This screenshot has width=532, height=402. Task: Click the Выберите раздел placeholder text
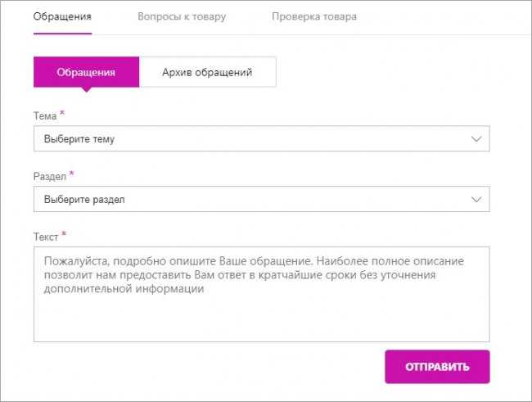pyautogui.click(x=84, y=199)
